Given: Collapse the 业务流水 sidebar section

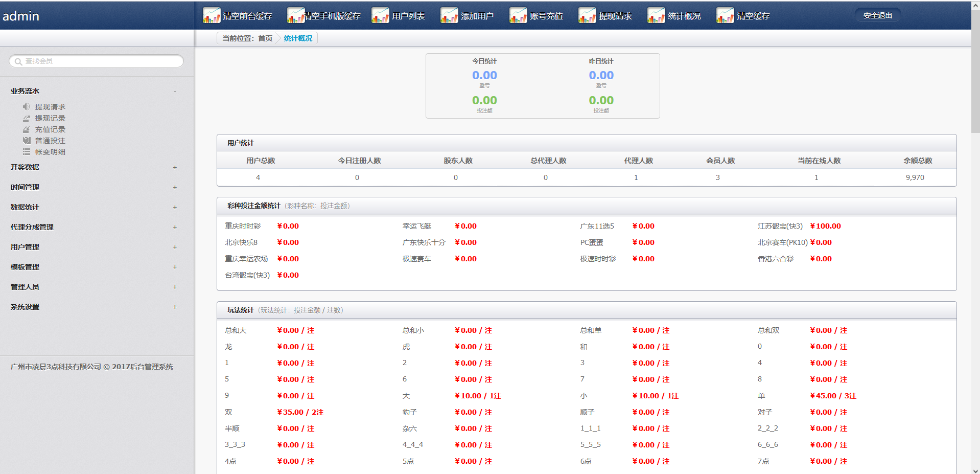Looking at the screenshot, I should pyautogui.click(x=175, y=91).
